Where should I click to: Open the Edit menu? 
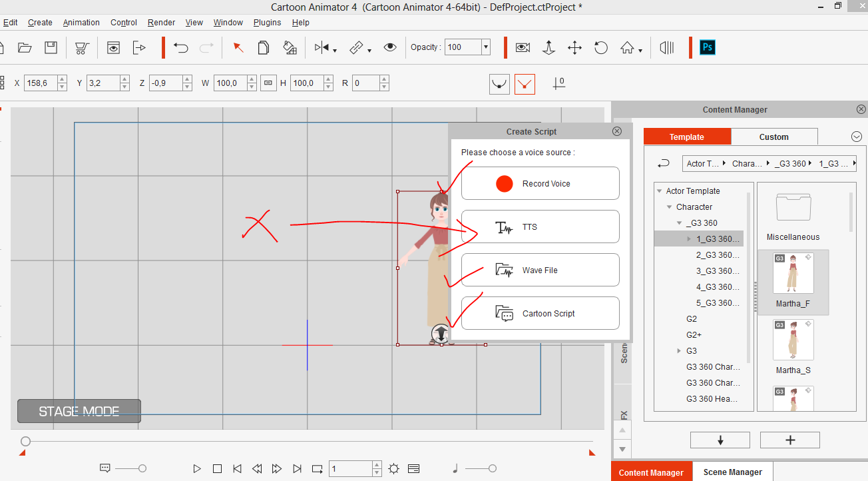pyautogui.click(x=10, y=22)
